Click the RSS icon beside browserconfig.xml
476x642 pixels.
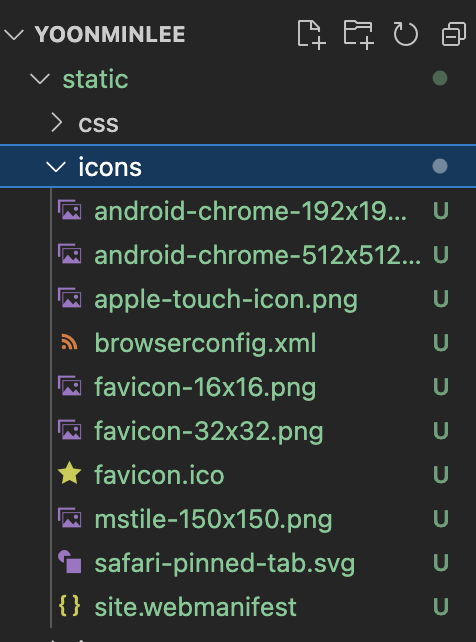(x=70, y=342)
